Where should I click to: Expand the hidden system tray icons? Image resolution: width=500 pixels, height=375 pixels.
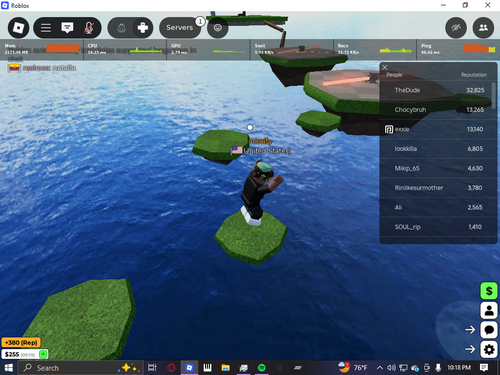380,368
